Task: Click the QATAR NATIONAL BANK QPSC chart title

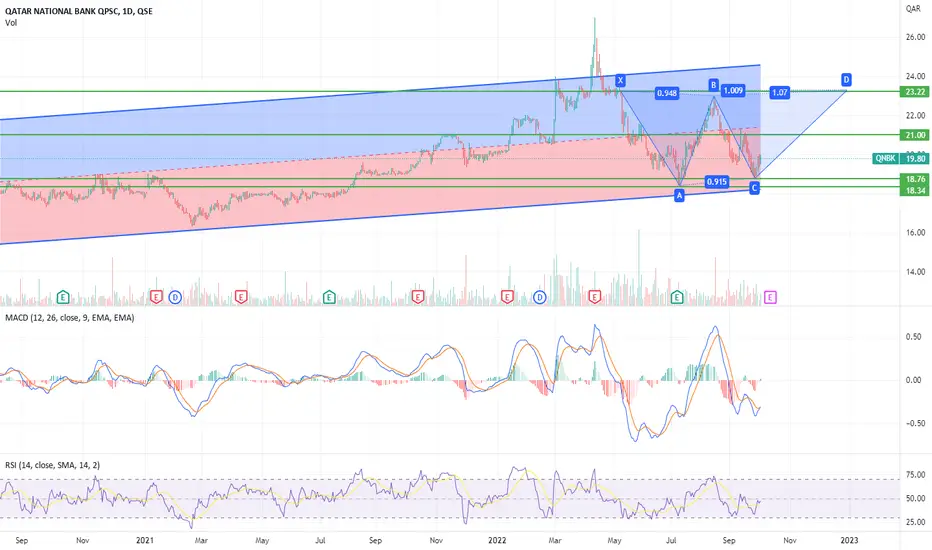Action: 78,11
